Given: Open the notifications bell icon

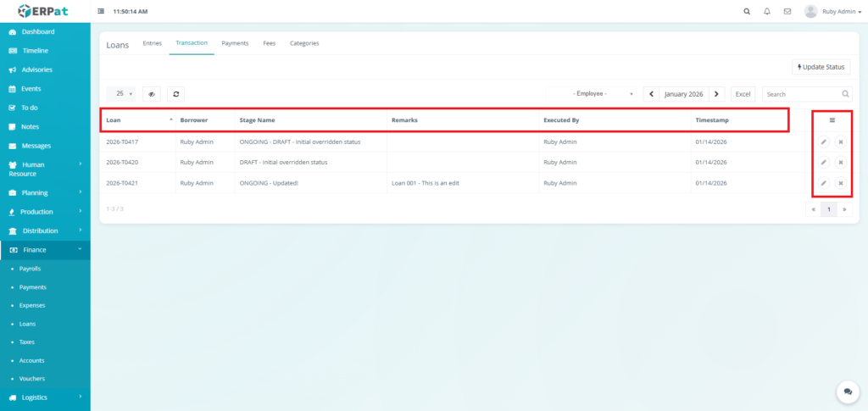Looking at the screenshot, I should [767, 12].
